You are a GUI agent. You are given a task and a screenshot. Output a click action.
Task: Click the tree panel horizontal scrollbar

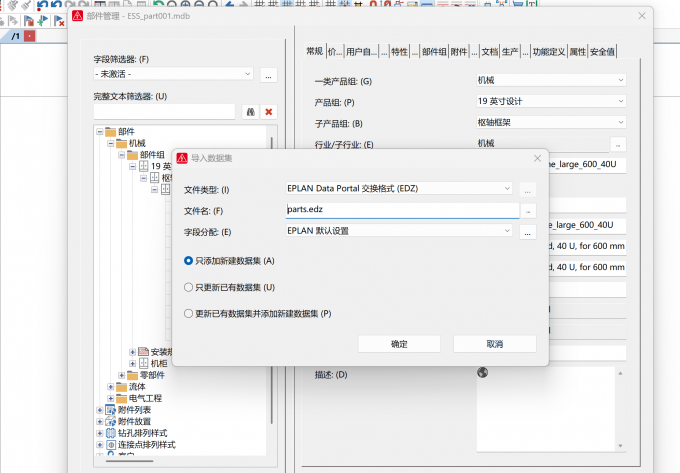click(129, 461)
